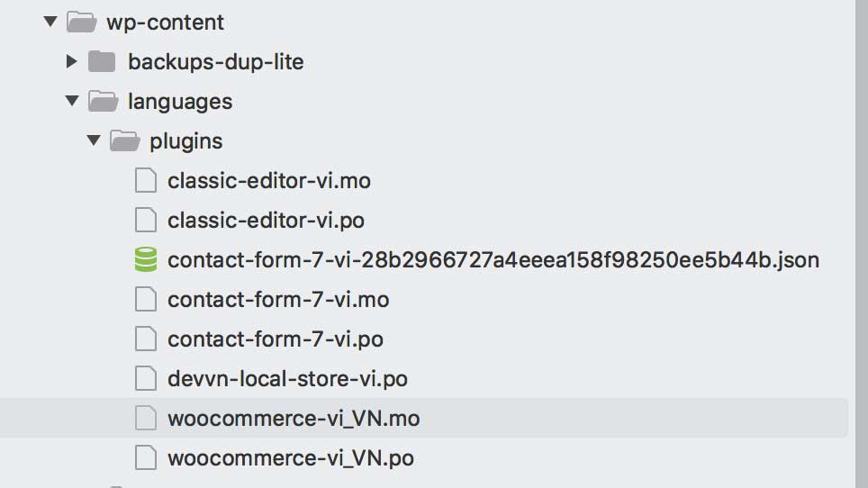Expand the backups-dup-lite folder arrow
Viewport: 868px width, 488px height.
(71, 61)
